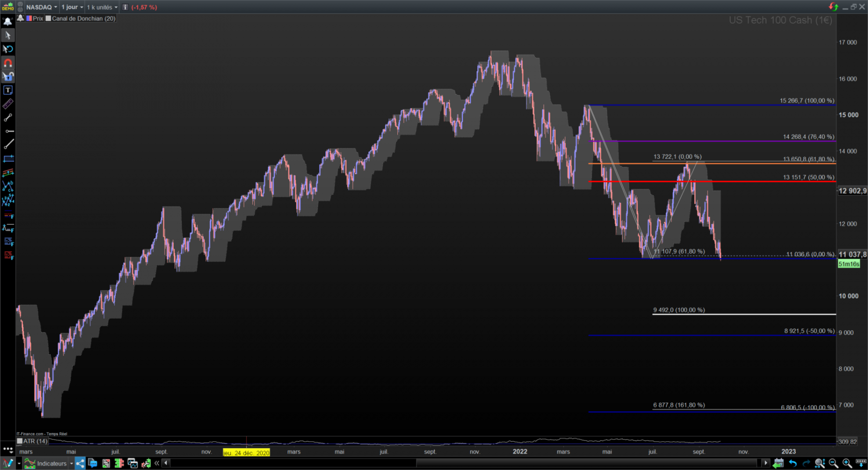Go to date using calendar icon
The height and width of the screenshot is (470, 868).
[778, 463]
